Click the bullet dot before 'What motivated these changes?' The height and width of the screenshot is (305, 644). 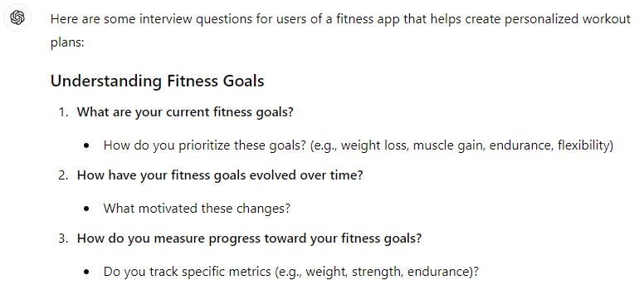[85, 209]
